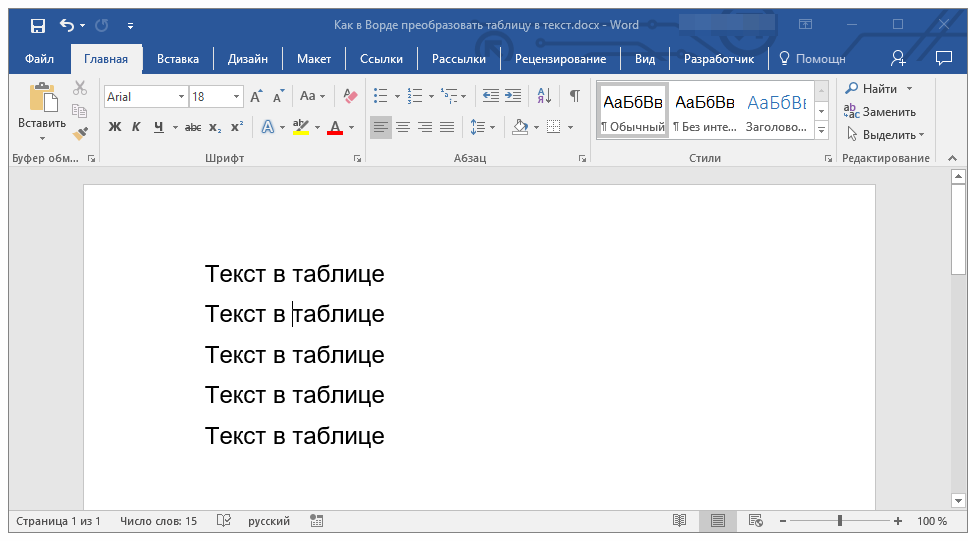The height and width of the screenshot is (541, 968).
Task: Toggle superscript x² formatting
Action: [237, 127]
